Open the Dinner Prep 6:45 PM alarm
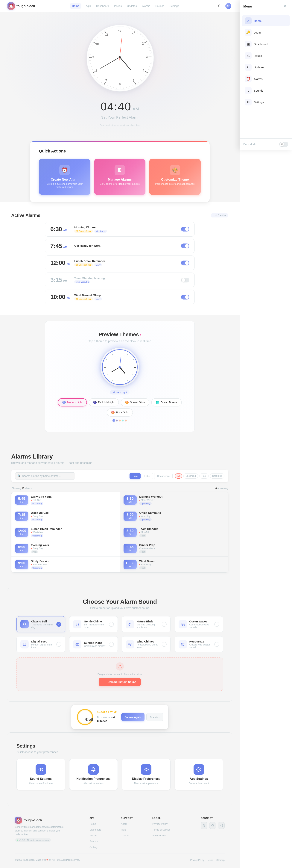292x868 pixels. pos(174,549)
